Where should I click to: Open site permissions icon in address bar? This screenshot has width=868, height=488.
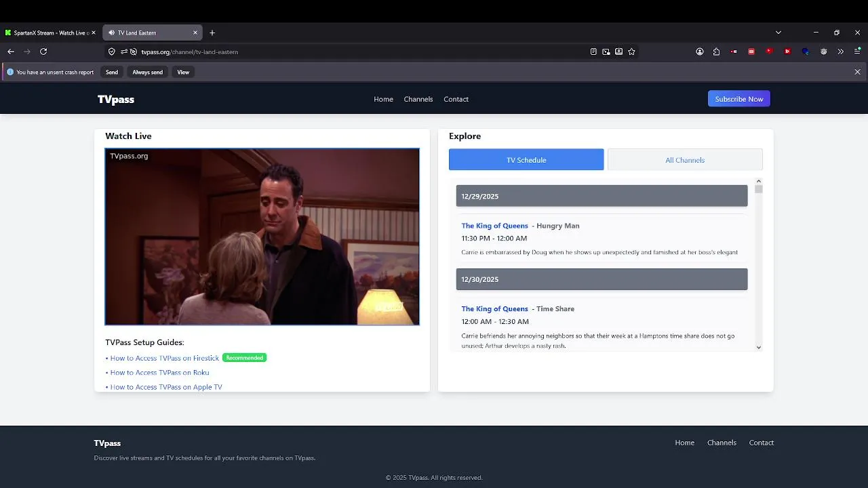tap(124, 52)
